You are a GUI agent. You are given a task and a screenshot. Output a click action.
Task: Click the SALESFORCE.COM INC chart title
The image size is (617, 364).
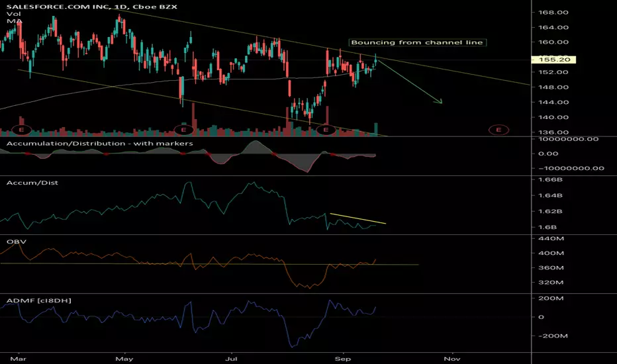click(91, 7)
